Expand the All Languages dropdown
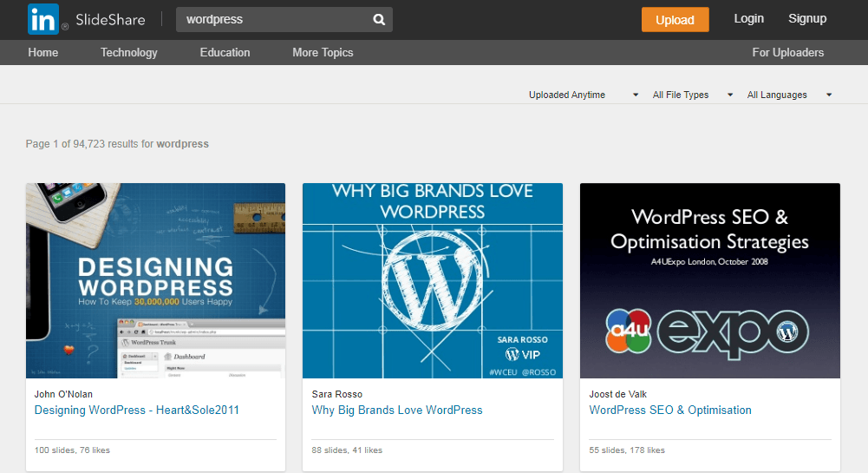Screen dimensions: 868x473 click(x=789, y=95)
